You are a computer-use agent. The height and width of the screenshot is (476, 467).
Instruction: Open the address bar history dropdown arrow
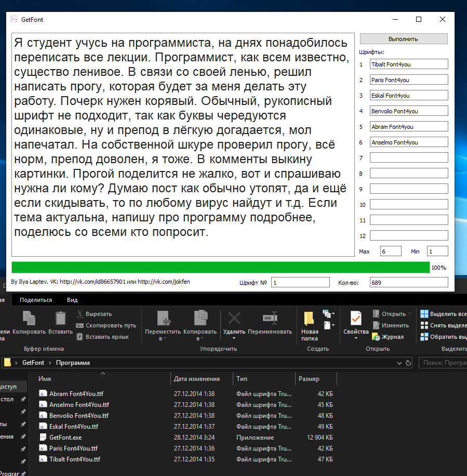(399, 363)
